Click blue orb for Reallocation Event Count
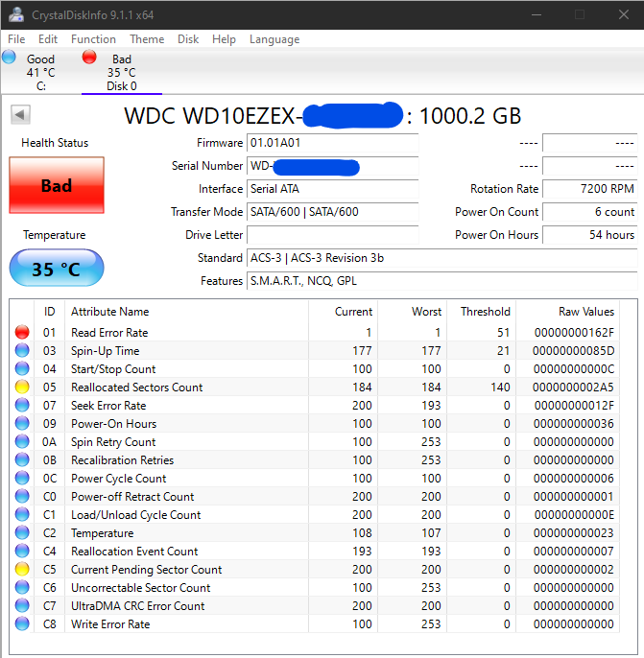644x658 pixels. pos(22,551)
